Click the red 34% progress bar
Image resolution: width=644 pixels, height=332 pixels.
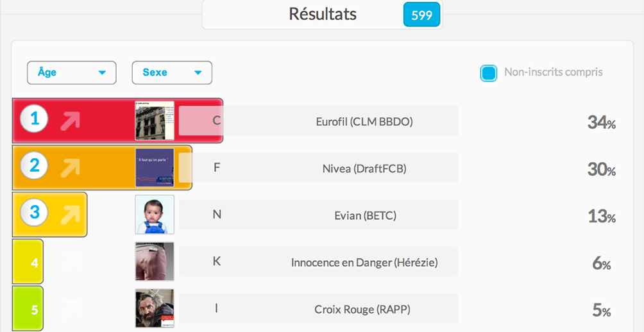[117, 120]
